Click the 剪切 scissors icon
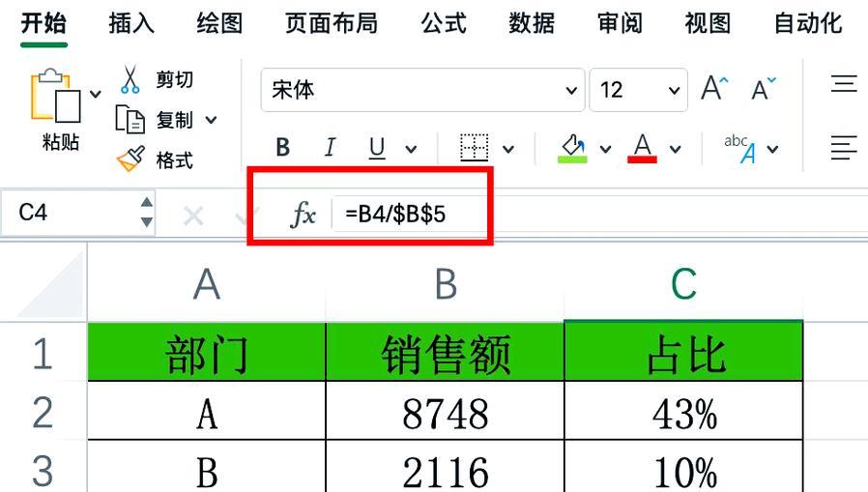The image size is (868, 492). (x=130, y=79)
